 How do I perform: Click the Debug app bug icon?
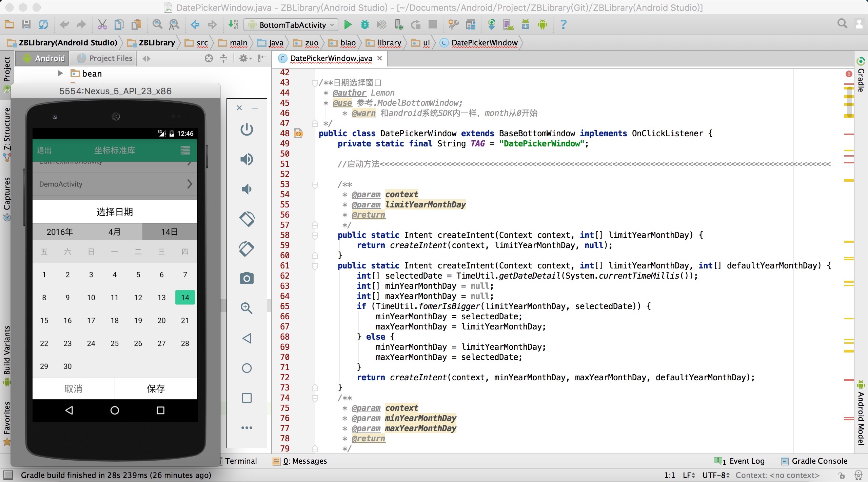click(x=364, y=24)
